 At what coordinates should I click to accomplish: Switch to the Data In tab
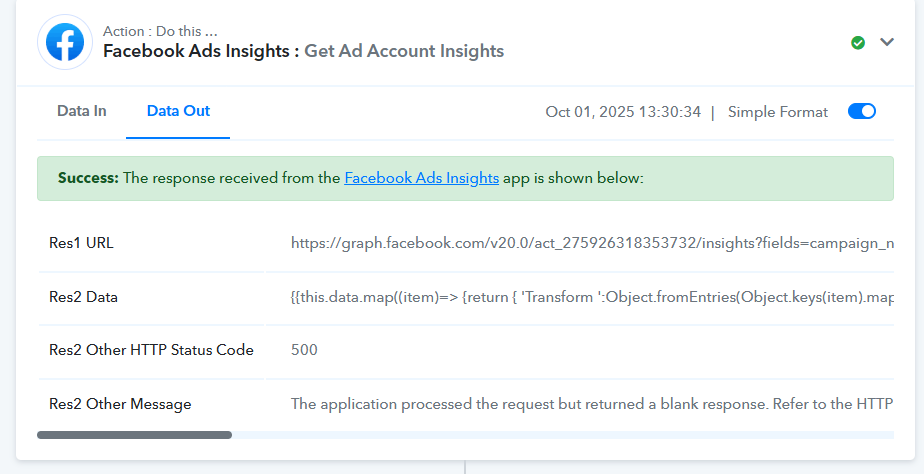pos(82,111)
